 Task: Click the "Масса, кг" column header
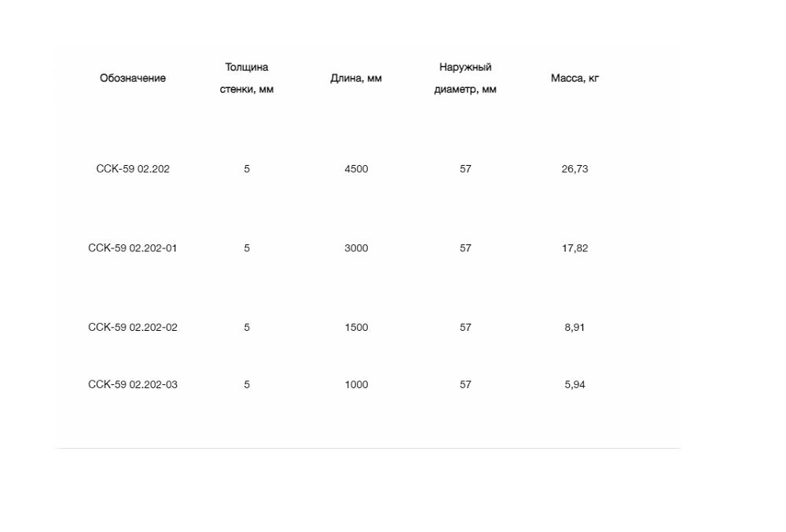tap(575, 79)
